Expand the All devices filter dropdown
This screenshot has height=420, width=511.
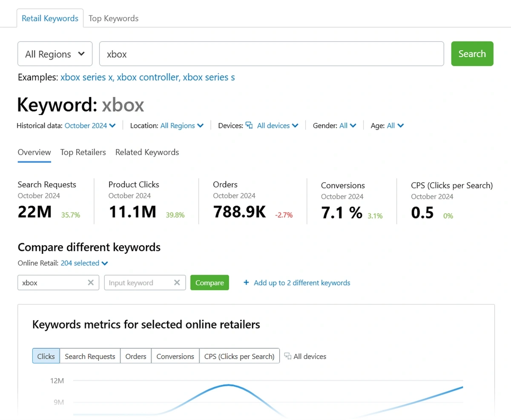point(278,126)
